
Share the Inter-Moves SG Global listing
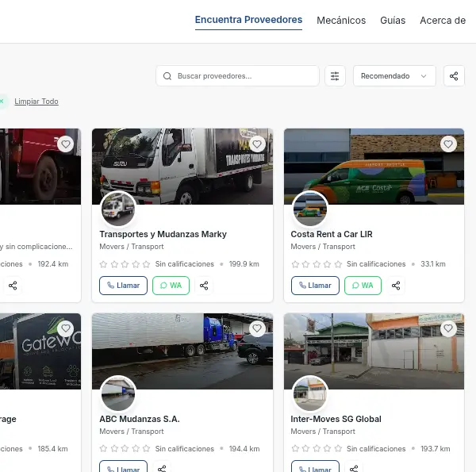pos(354,467)
